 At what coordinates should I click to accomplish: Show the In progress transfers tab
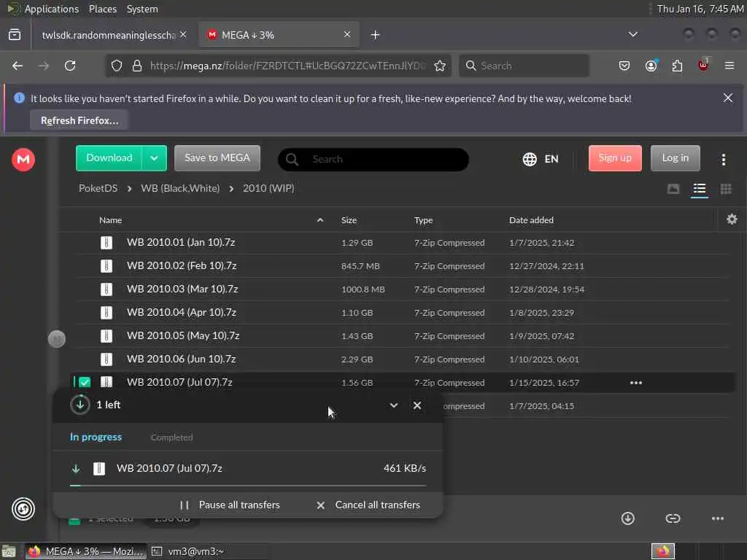(x=96, y=437)
